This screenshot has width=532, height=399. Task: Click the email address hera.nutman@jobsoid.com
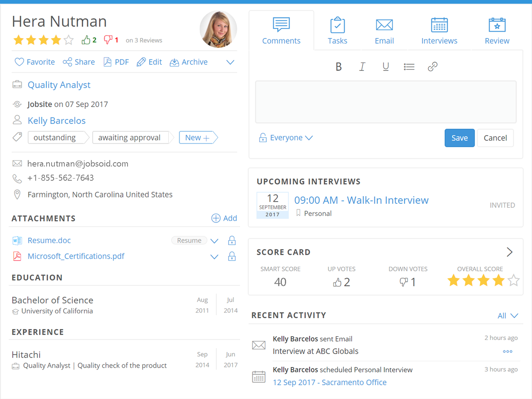(x=78, y=164)
